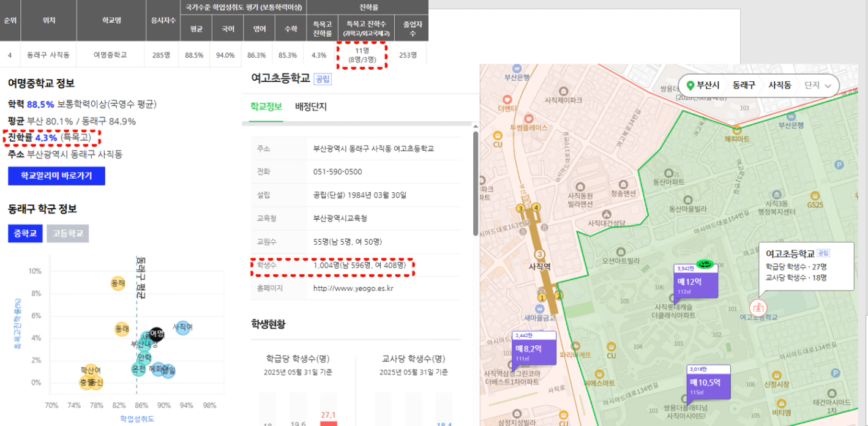
Task: Click the 여고초등학교 school marker on map
Action: [x=758, y=307]
